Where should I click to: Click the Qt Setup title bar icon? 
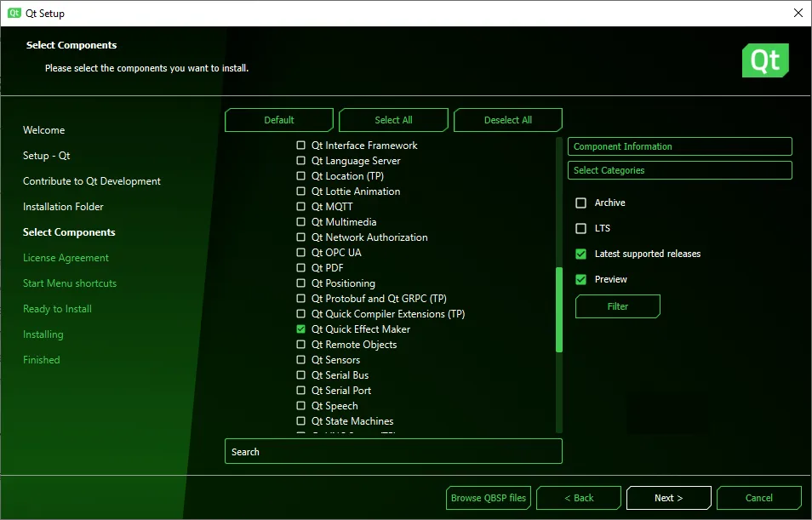point(14,13)
